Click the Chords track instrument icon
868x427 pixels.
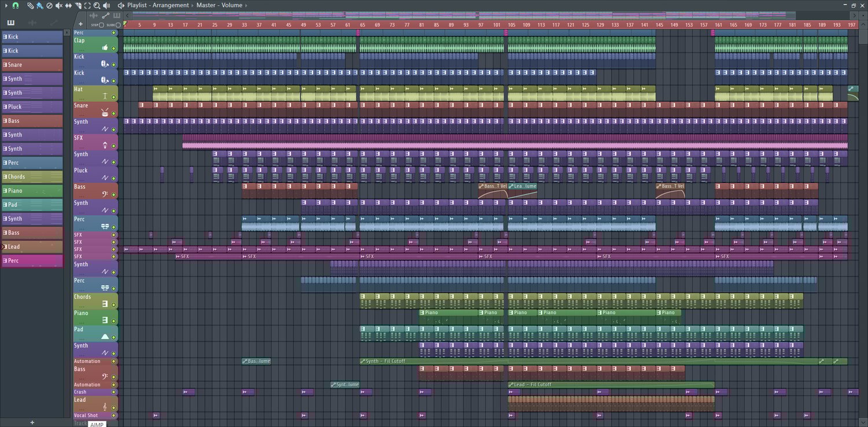[105, 304]
